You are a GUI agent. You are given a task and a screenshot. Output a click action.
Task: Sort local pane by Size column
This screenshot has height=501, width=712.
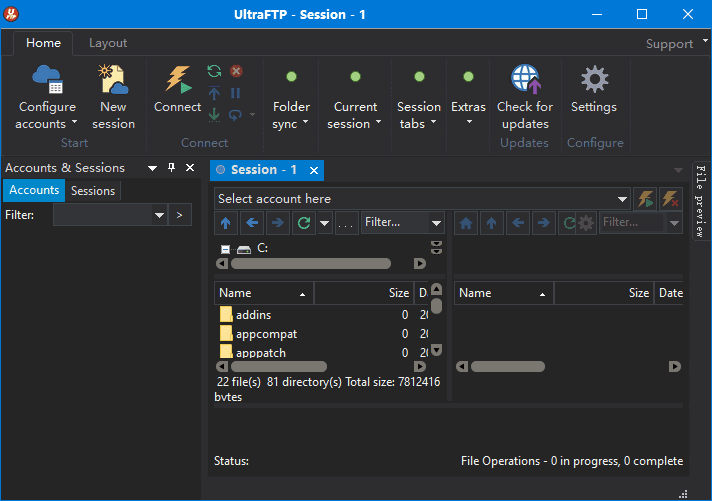(x=364, y=293)
